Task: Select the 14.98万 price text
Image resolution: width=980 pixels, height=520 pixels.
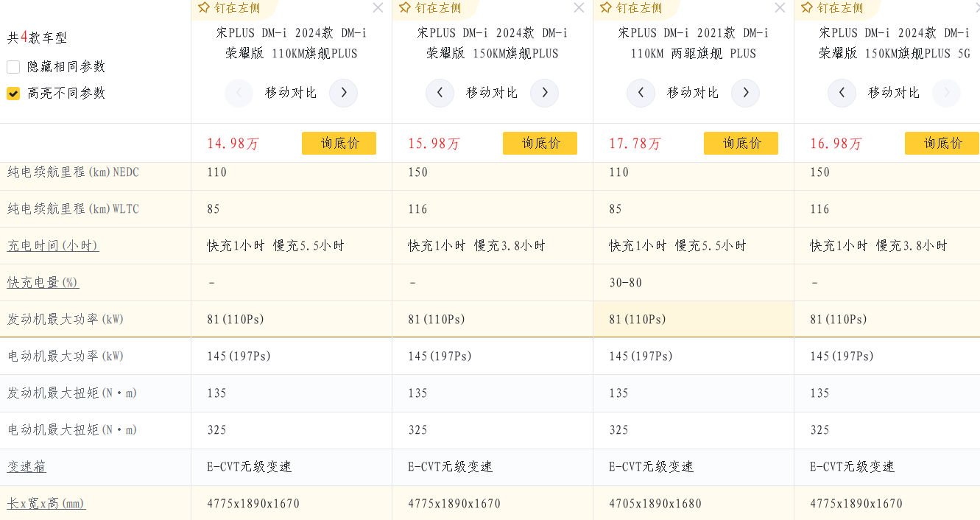Action: point(233,144)
